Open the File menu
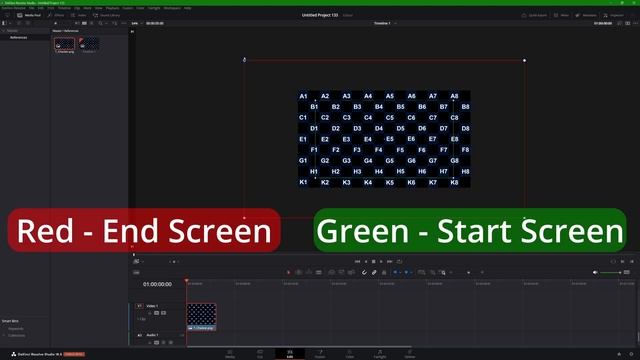 pyautogui.click(x=31, y=8)
